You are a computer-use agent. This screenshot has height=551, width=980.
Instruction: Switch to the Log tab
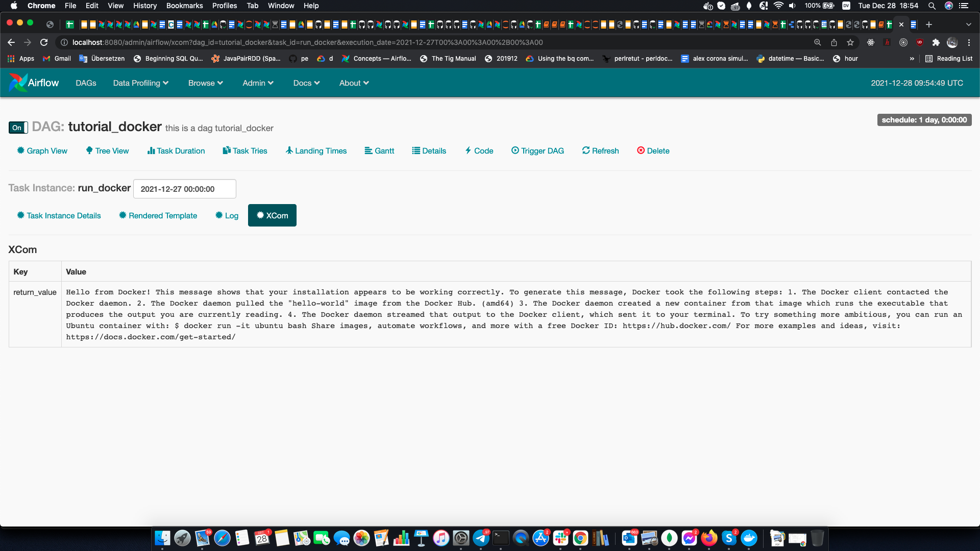(227, 215)
